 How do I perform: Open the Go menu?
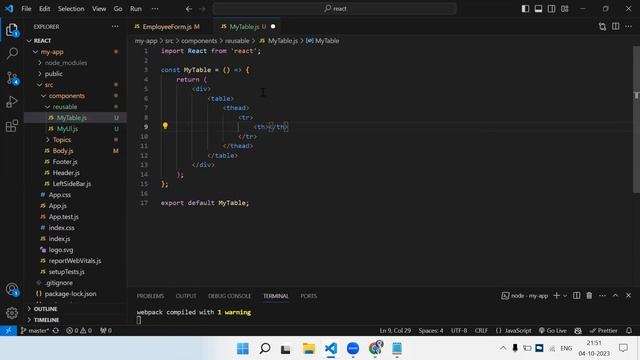coord(118,9)
